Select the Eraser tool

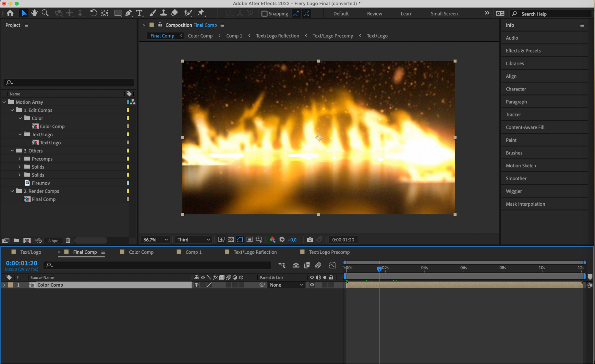[x=174, y=13]
